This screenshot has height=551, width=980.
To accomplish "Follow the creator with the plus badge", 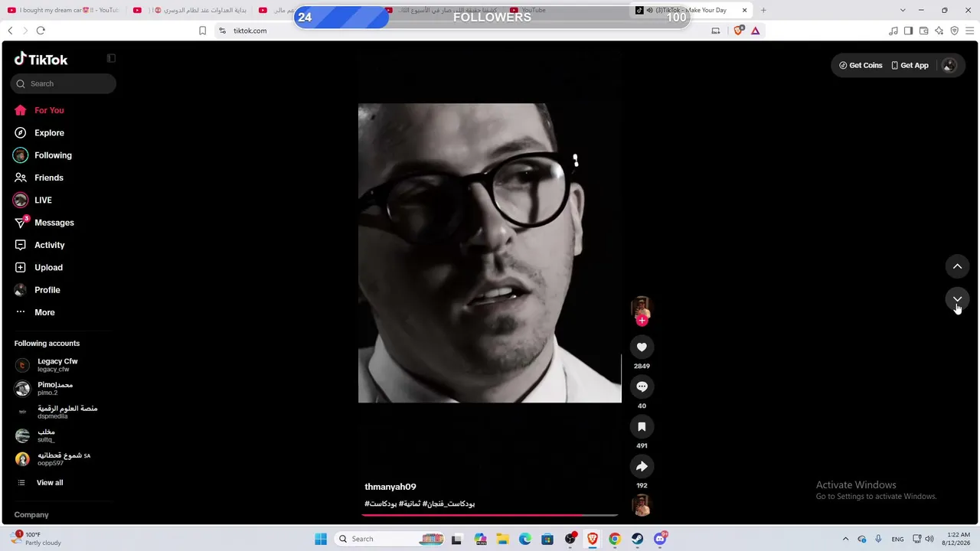I will [642, 321].
